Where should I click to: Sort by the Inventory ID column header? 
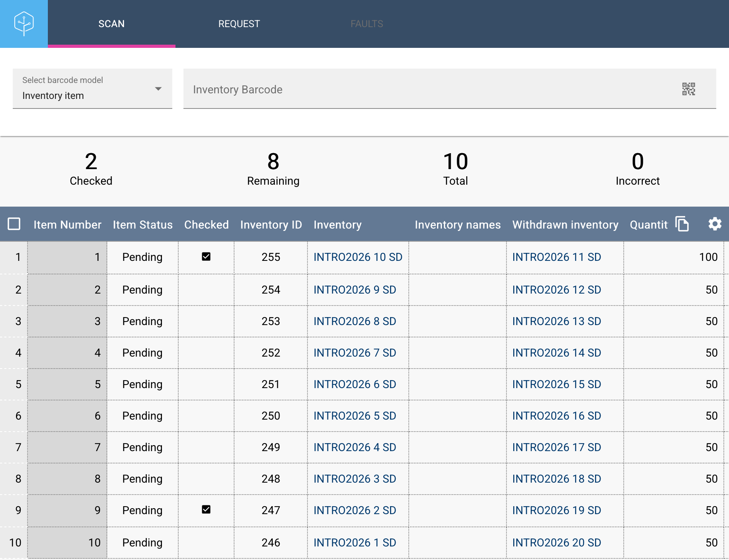pyautogui.click(x=271, y=225)
